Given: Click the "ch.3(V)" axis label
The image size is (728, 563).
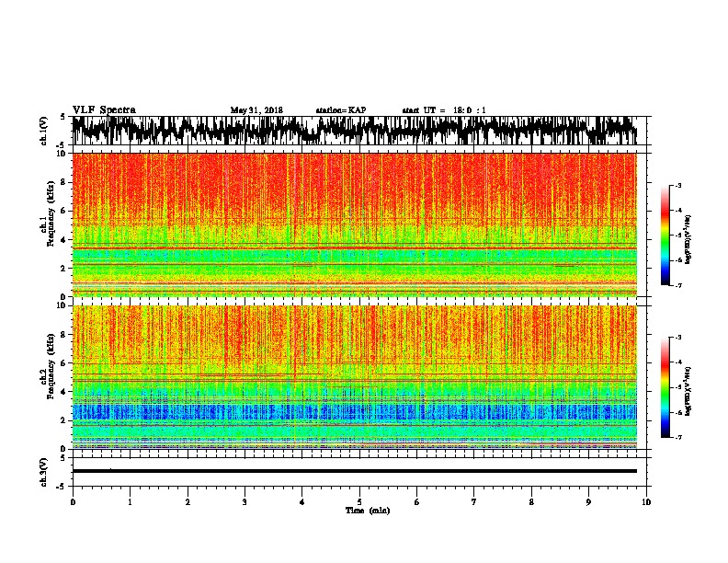Looking at the screenshot, I should [43, 472].
